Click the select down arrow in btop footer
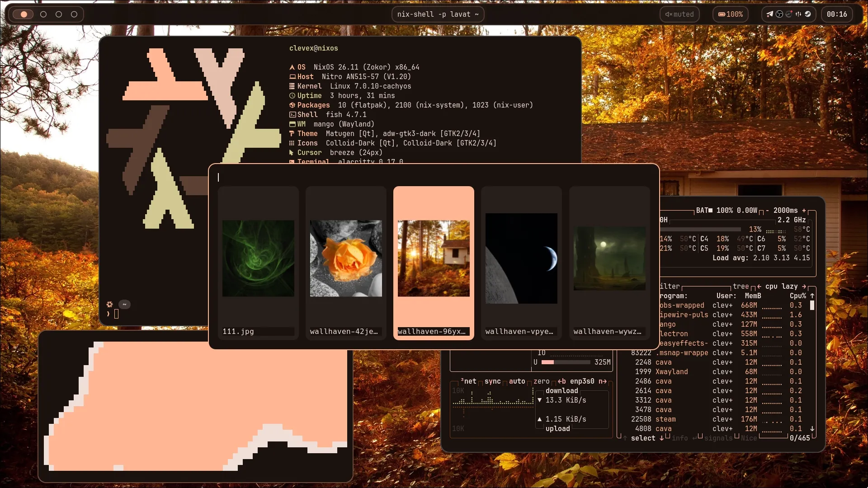The image size is (868, 488). (x=661, y=438)
